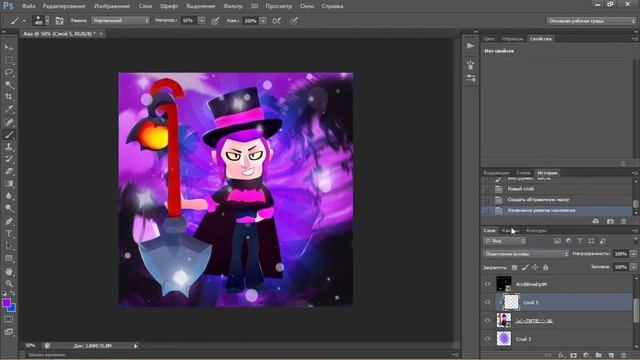This screenshot has width=640, height=360.
Task: Open the Изображение menu
Action: pos(112,6)
